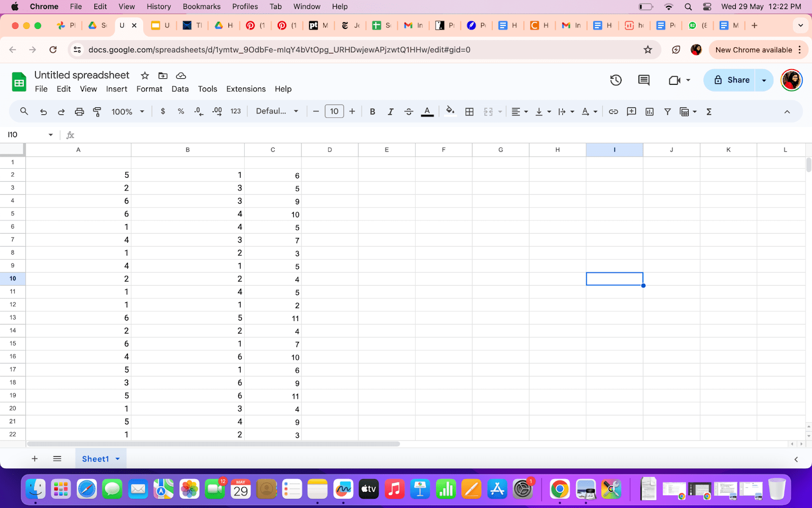The image size is (812, 508).
Task: Open version history icon
Action: (615, 80)
